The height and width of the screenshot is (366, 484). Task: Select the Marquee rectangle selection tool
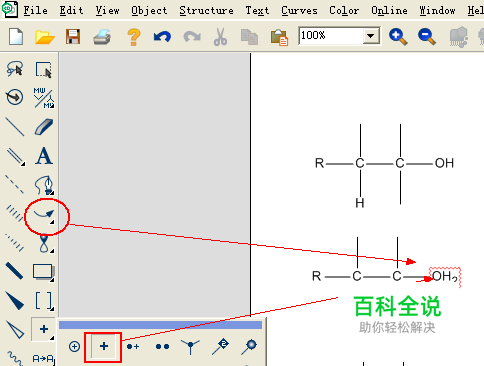coord(44,69)
